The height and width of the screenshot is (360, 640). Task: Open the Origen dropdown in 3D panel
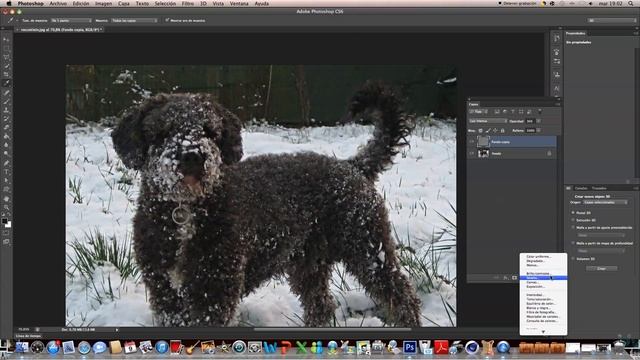tap(606, 202)
